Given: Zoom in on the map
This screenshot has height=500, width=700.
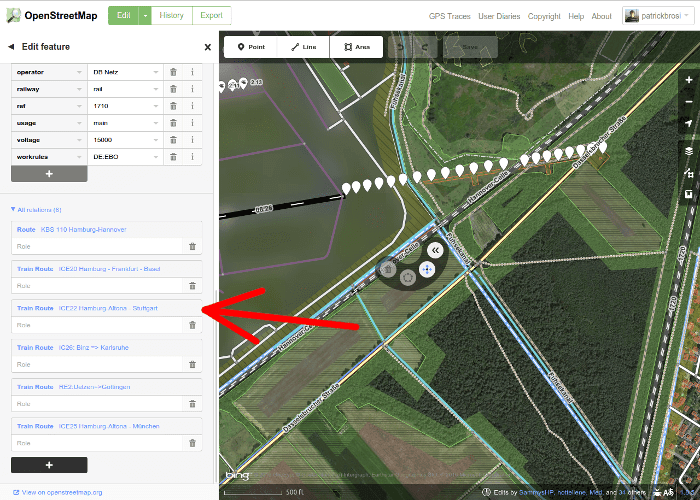Looking at the screenshot, I should (688, 80).
